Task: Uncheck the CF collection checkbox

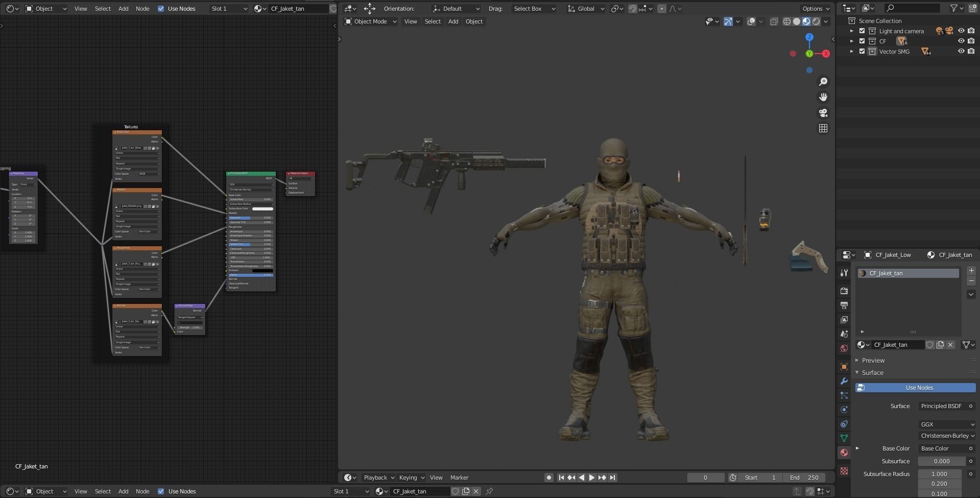Action: (862, 41)
